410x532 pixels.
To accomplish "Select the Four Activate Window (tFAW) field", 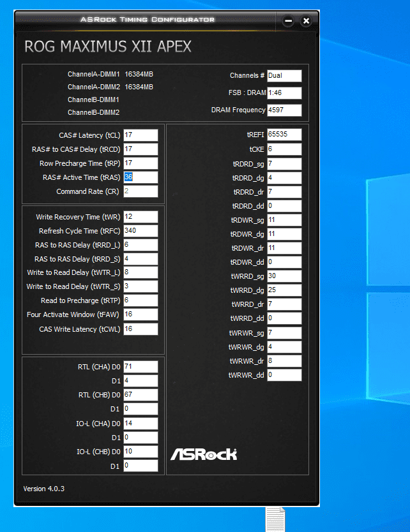I will (x=140, y=314).
